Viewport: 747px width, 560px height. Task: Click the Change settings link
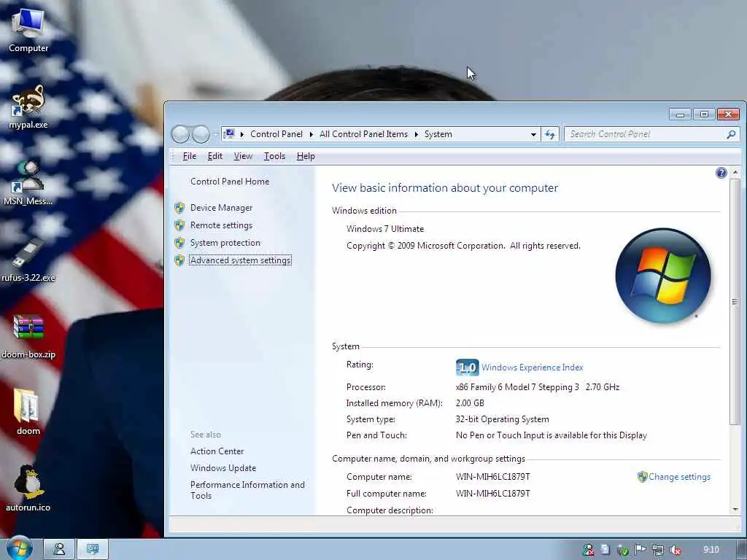679,477
